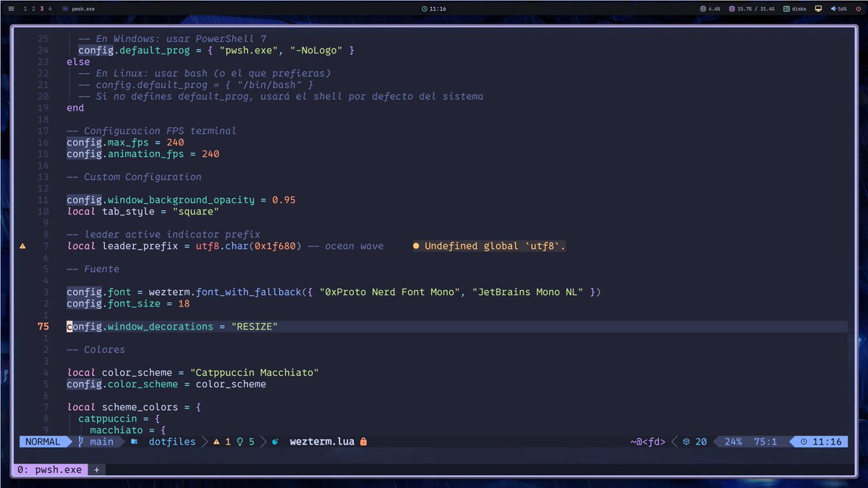Click the '~@<fd>' key indicator in statusline
Image resolution: width=868 pixels, height=488 pixels.
point(648,442)
